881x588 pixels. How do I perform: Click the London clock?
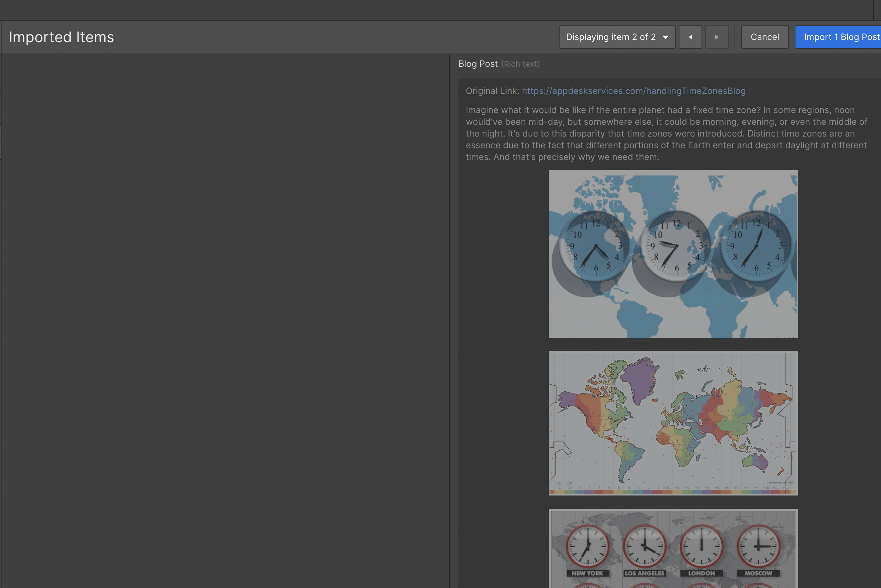[701, 547]
